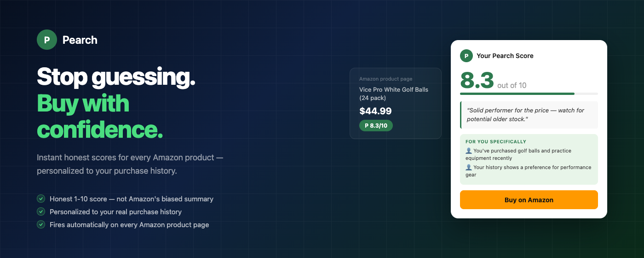
Task: Click the Stop guessing headline
Action: (116, 76)
